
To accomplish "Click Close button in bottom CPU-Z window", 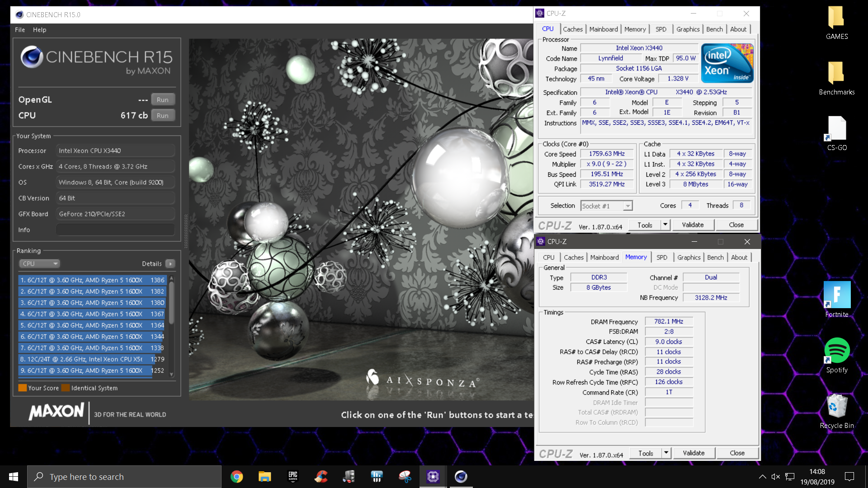I will click(x=737, y=453).
